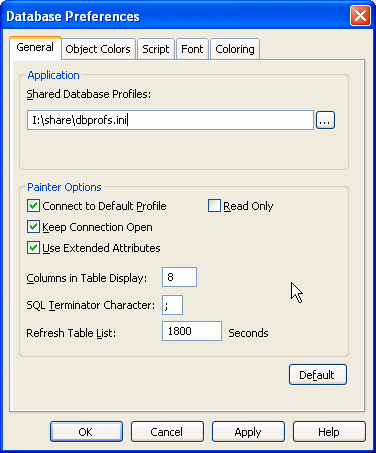376x453 pixels.
Task: Click the Refresh Table List seconds field
Action: coord(192,331)
